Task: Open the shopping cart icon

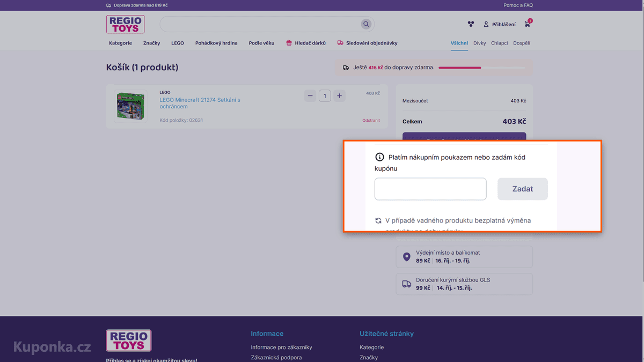Action: pyautogui.click(x=528, y=24)
